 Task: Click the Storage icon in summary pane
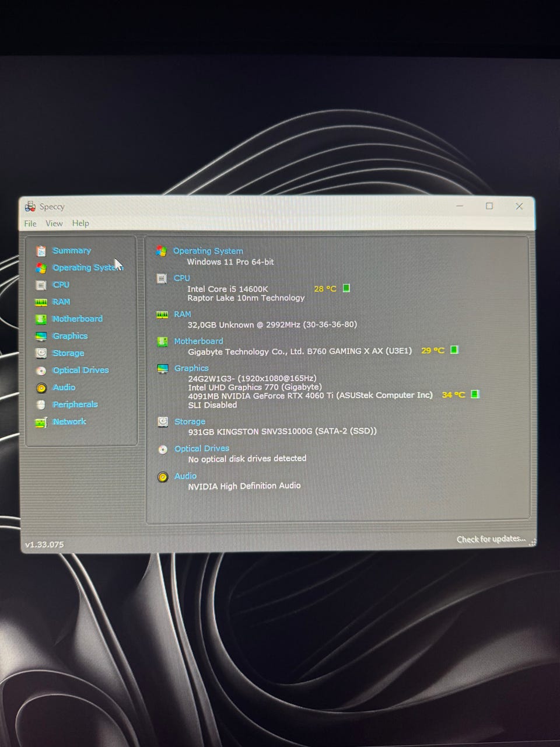pyautogui.click(x=163, y=421)
